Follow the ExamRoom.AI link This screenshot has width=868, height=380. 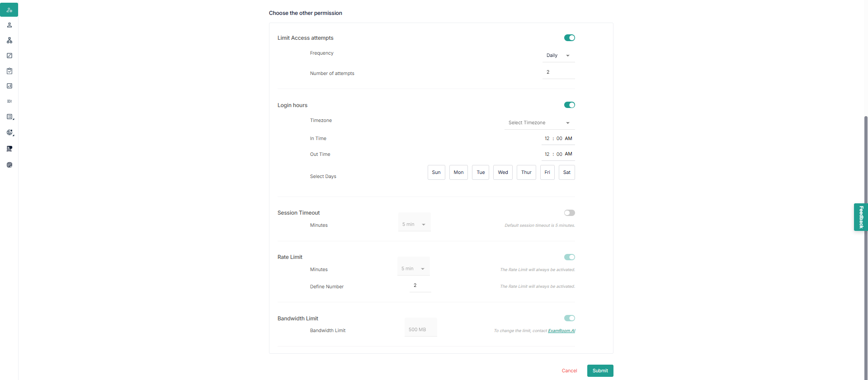561,331
